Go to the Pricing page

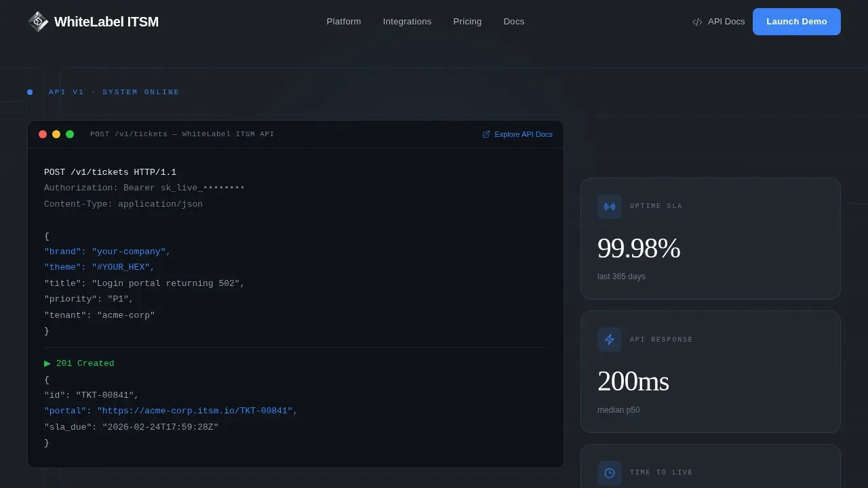pos(467,22)
